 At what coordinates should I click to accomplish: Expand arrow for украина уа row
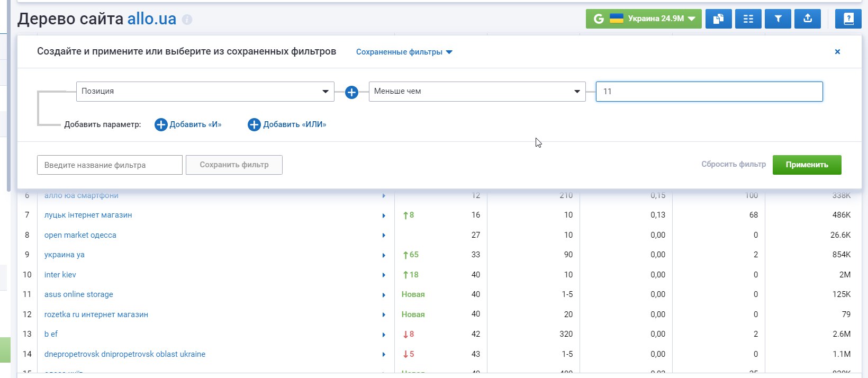[x=384, y=255]
